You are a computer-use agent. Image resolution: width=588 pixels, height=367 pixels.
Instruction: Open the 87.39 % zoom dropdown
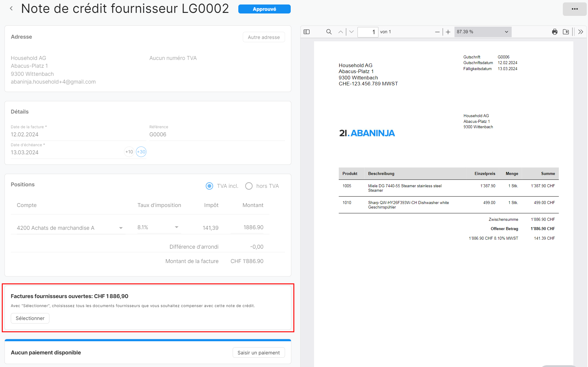point(483,32)
